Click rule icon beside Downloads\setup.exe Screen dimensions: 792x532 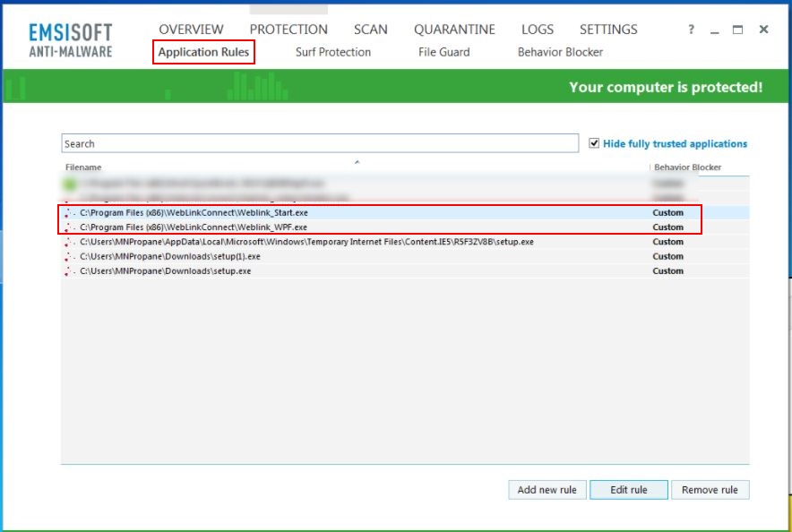tap(70, 271)
